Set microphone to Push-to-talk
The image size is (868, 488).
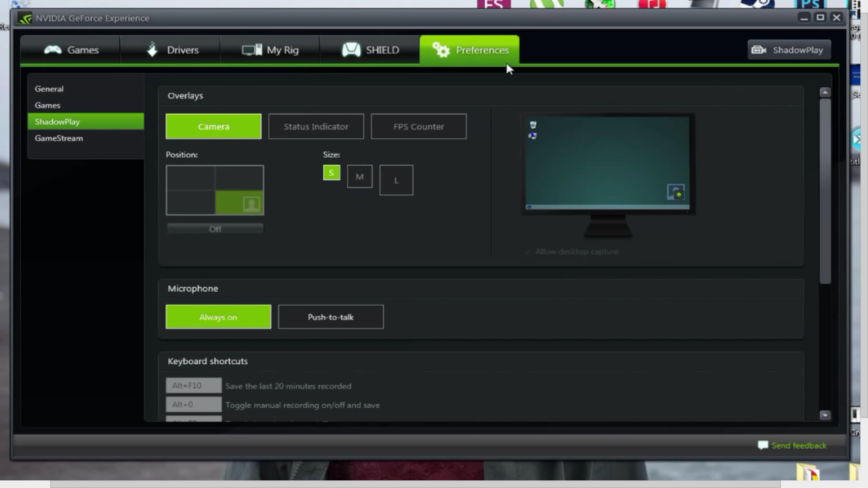330,317
